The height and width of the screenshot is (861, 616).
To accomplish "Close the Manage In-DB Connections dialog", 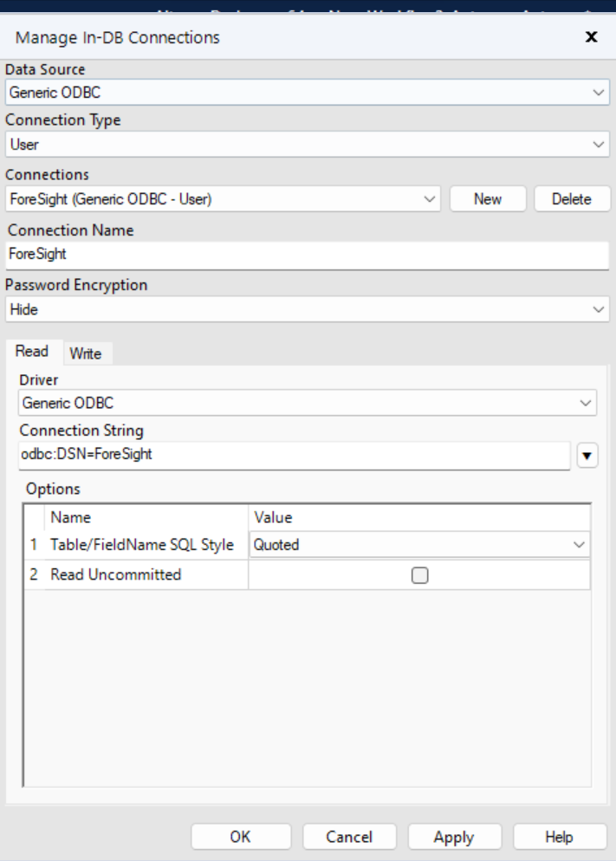I will click(x=592, y=36).
